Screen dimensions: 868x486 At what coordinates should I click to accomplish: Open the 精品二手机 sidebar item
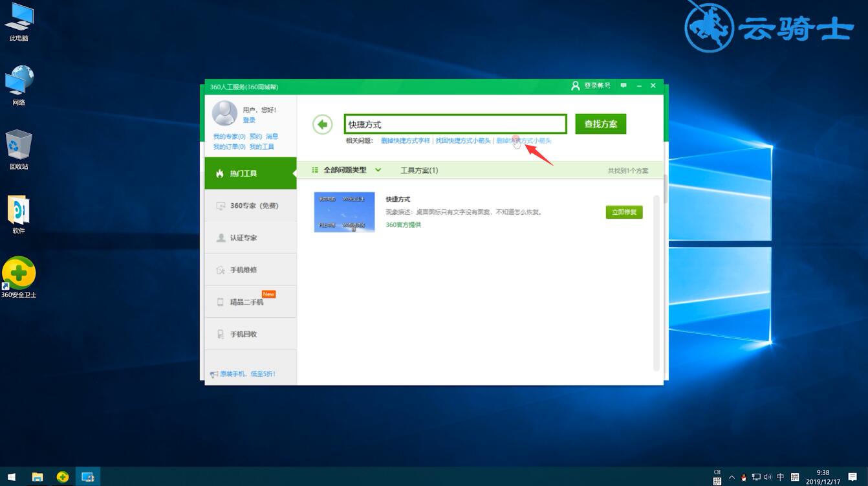250,302
